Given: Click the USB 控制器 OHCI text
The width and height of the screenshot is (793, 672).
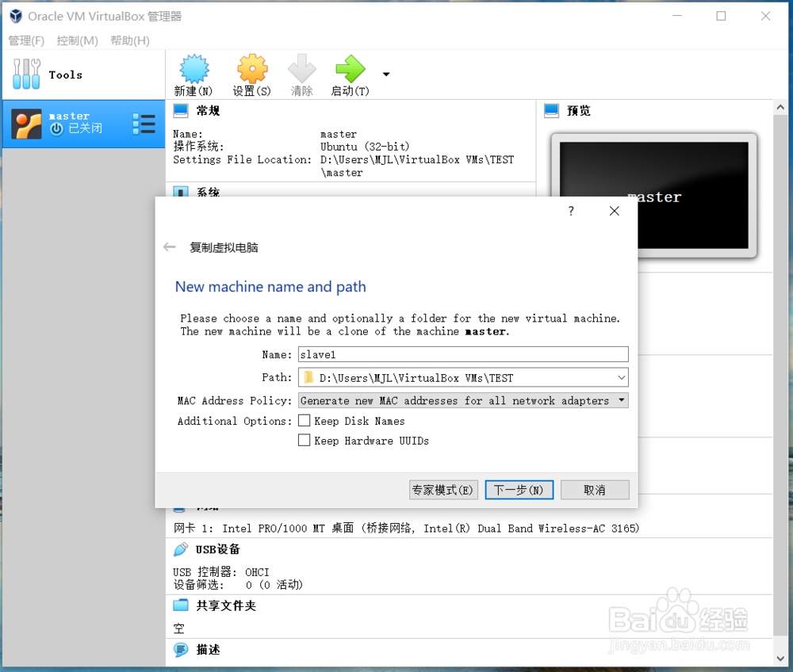Looking at the screenshot, I should [x=221, y=572].
